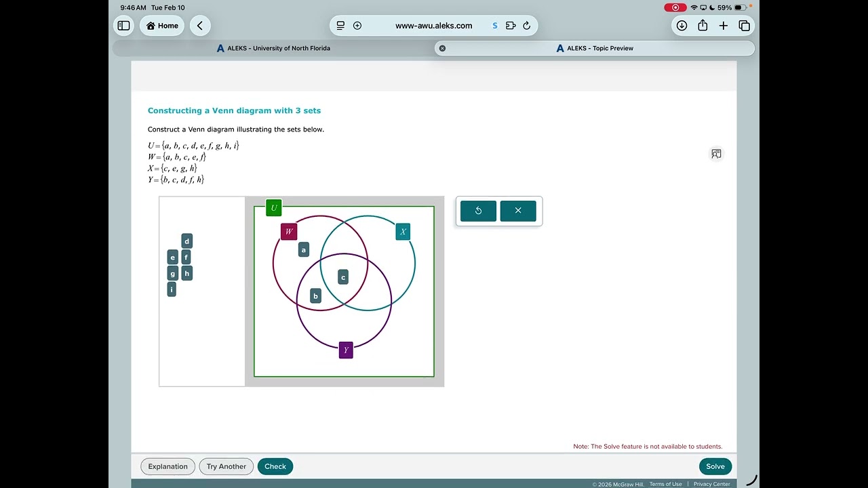Show the tab overview icon
The image size is (868, 488).
tap(745, 26)
